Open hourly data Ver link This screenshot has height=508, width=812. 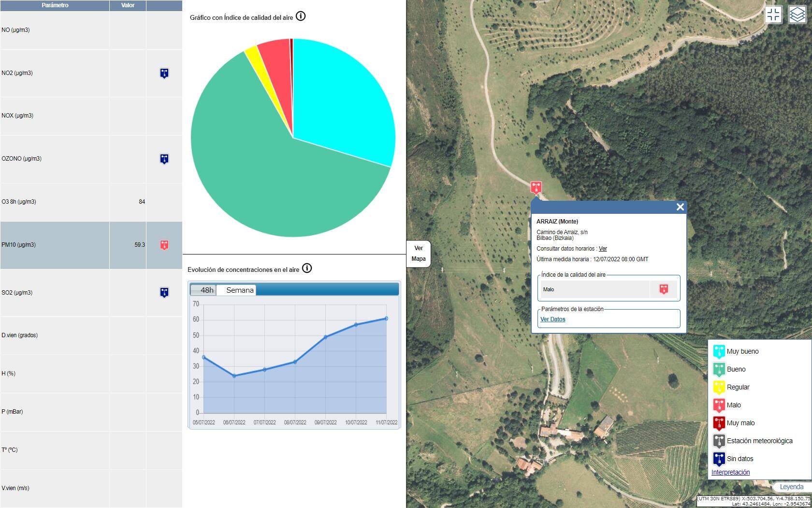603,249
